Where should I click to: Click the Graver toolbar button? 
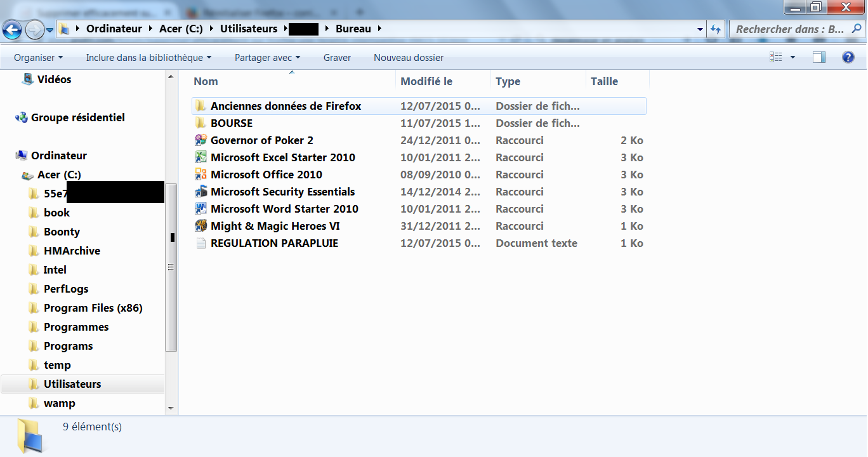tap(337, 57)
